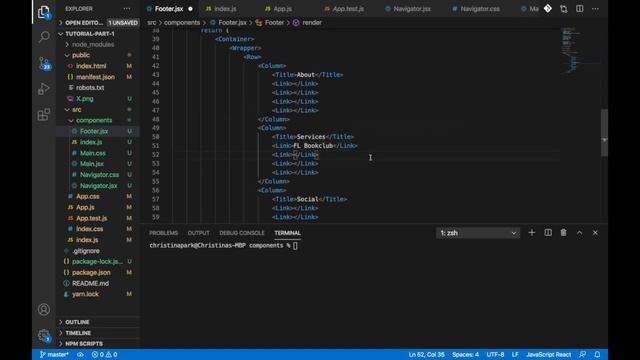Open notifications bell in status bar
This screenshot has width=640, height=360.
(x=597, y=354)
